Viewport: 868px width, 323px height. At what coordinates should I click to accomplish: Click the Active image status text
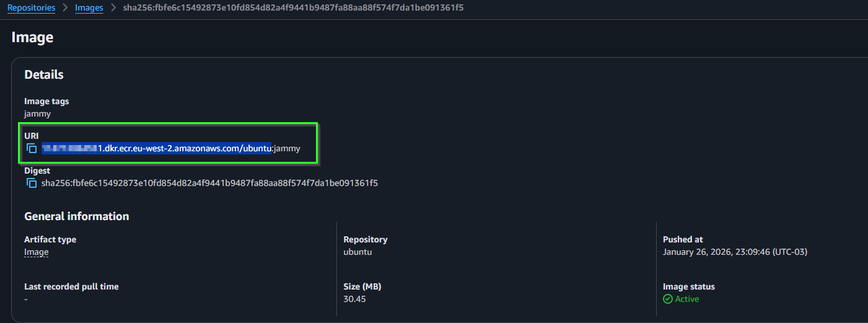[687, 299]
